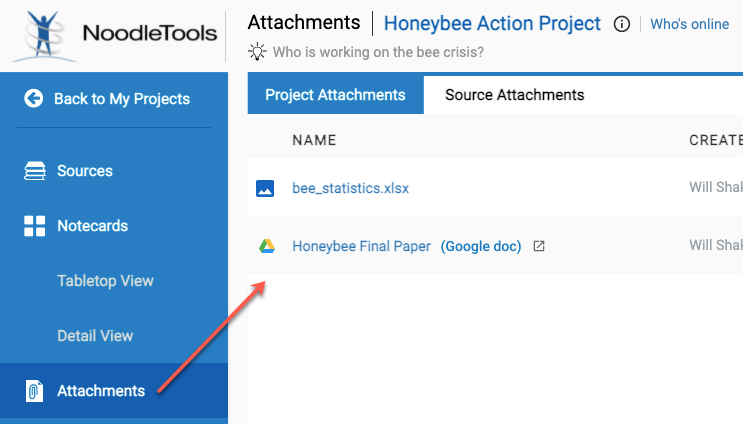Click Who's online link
Screen dimensions: 743x424
tap(689, 24)
